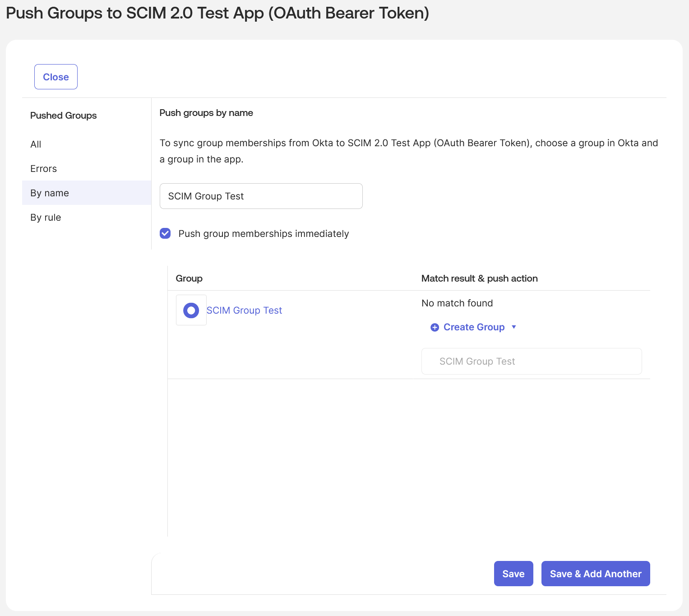Expand the Create Group dropdown arrow
This screenshot has width=689, height=616.
514,327
